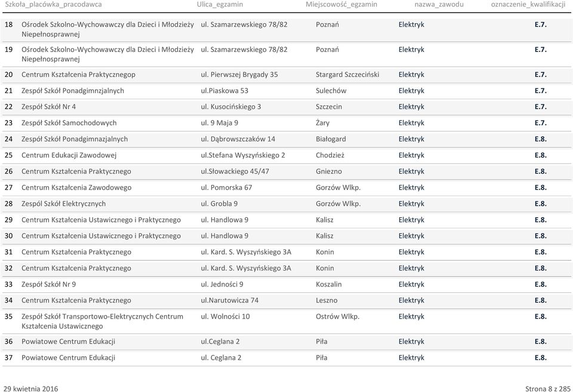Click city 'Stargard Szczeciński'

pyautogui.click(x=347, y=75)
